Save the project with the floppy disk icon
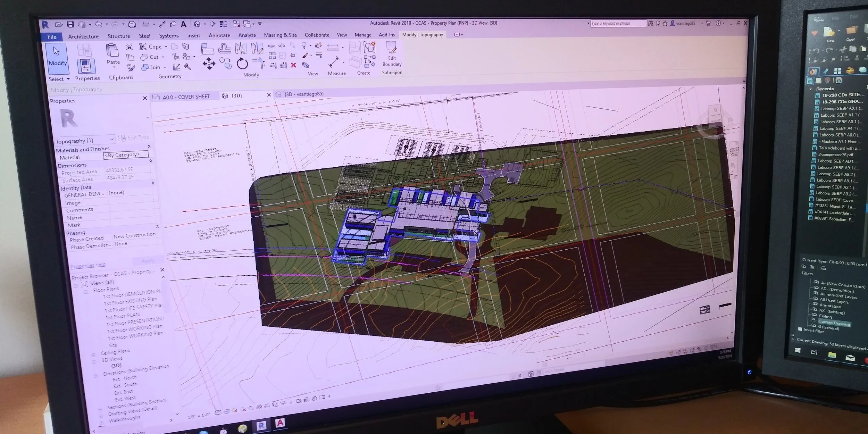The image size is (868, 434). coord(70,24)
